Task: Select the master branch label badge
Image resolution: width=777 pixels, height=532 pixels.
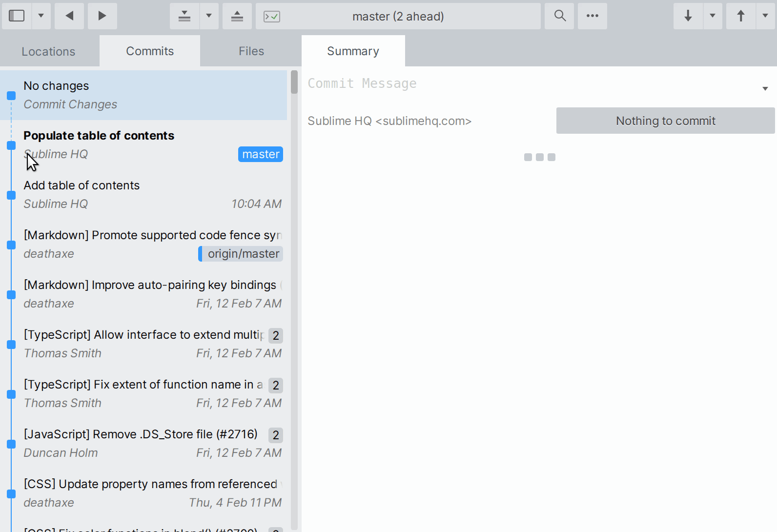Action: [261, 154]
